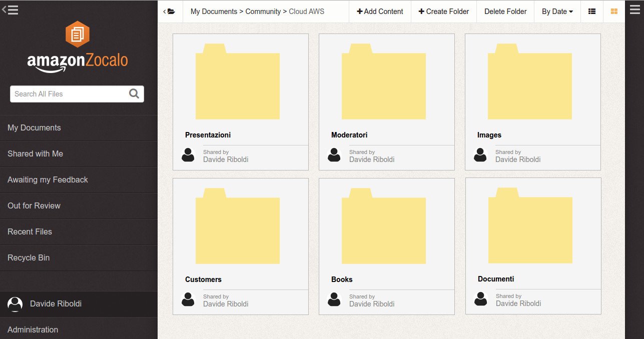The width and height of the screenshot is (644, 339).
Task: Navigate up using the folder-back icon
Action: (171, 11)
